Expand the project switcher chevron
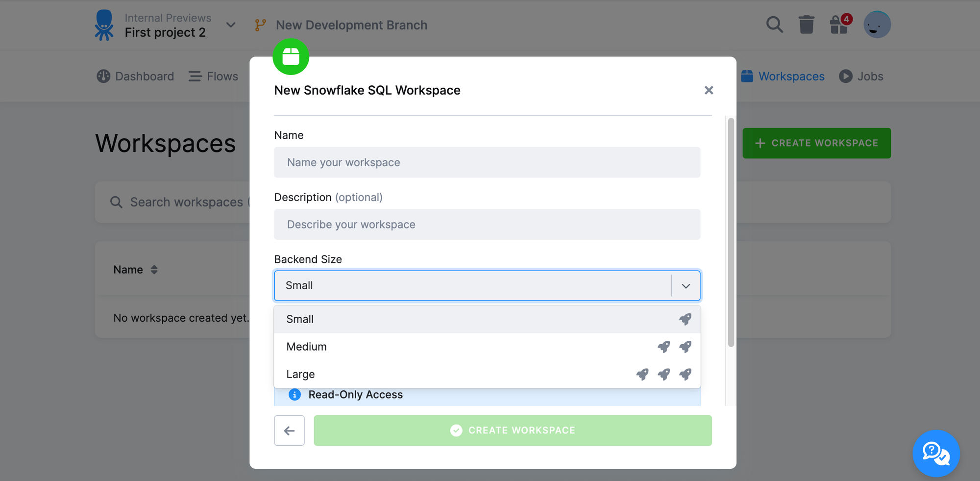 click(x=230, y=25)
